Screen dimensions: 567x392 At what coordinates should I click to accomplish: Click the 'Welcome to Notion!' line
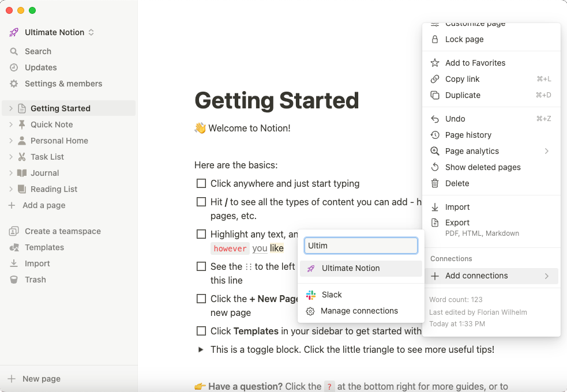242,128
